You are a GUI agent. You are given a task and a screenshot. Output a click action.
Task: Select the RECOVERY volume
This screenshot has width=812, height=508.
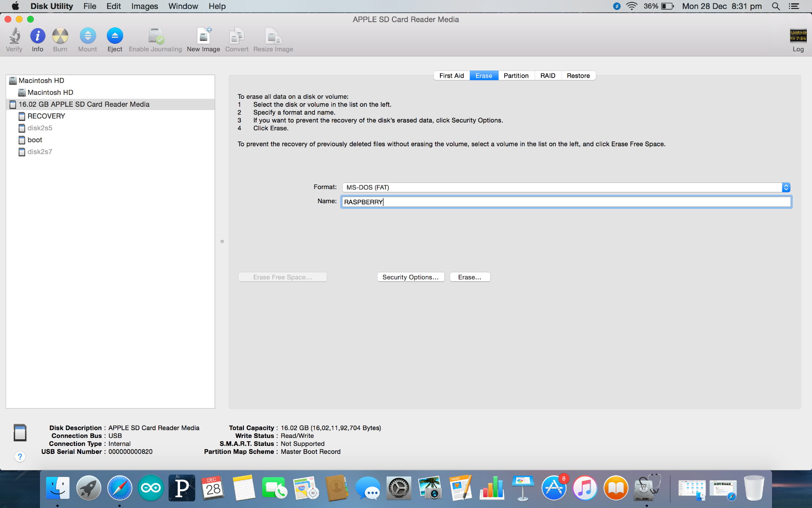(110, 116)
